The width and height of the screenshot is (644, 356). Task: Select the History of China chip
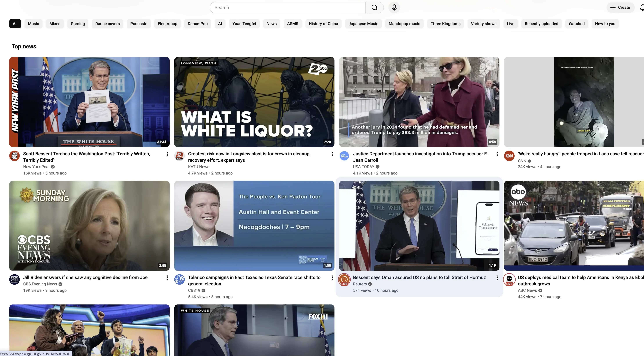(323, 24)
